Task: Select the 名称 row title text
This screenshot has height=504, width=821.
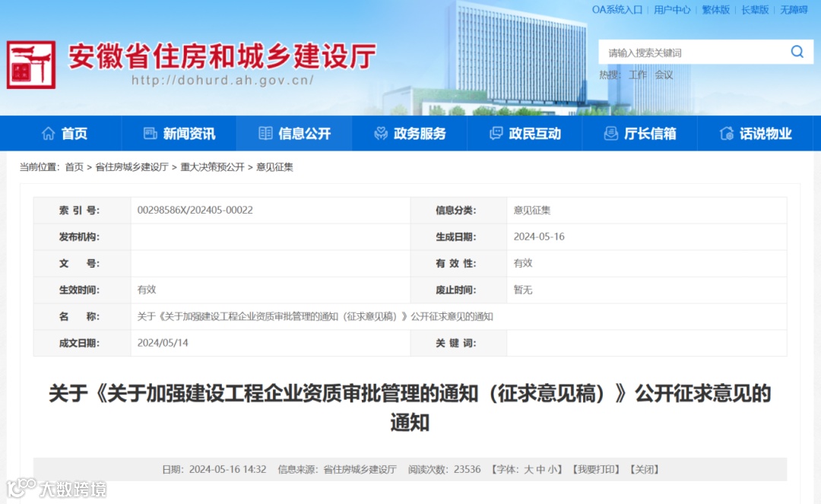Action: pos(315,317)
